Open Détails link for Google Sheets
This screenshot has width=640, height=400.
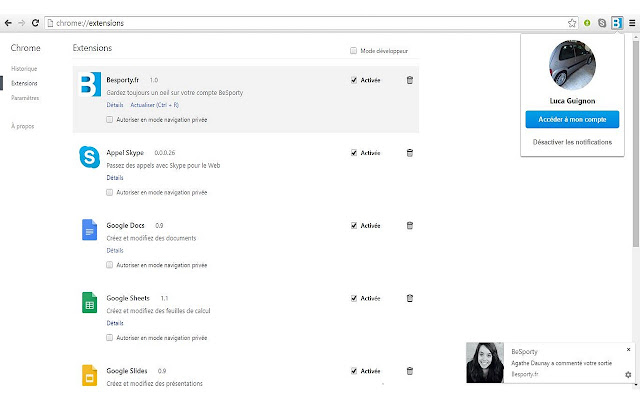[115, 323]
